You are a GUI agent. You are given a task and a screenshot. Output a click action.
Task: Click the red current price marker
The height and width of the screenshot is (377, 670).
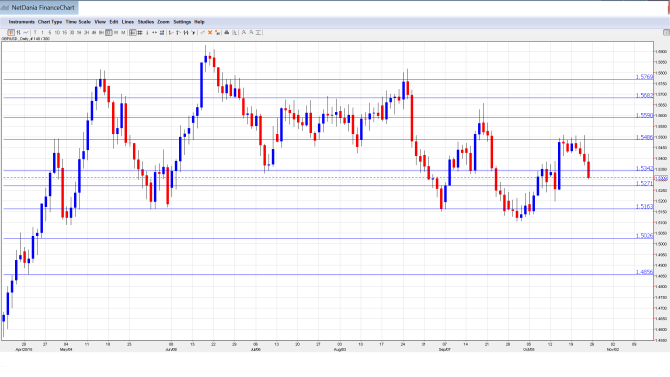[x=661, y=178]
